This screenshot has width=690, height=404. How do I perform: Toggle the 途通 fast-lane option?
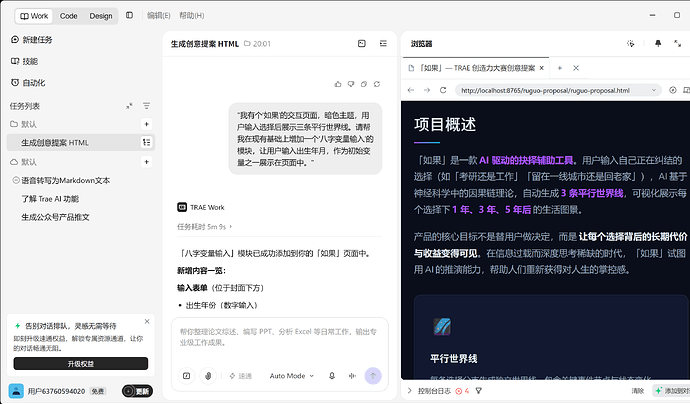pyautogui.click(x=240, y=376)
